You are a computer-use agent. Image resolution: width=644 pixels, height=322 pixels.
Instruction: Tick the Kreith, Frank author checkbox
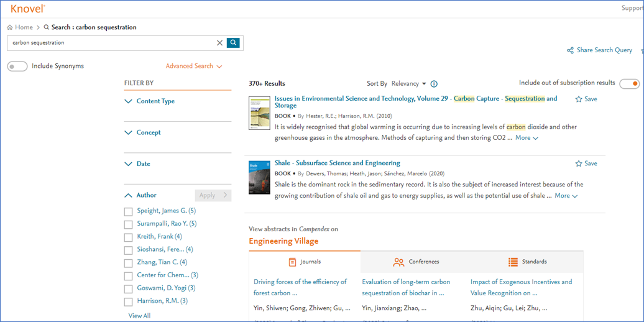tap(129, 237)
